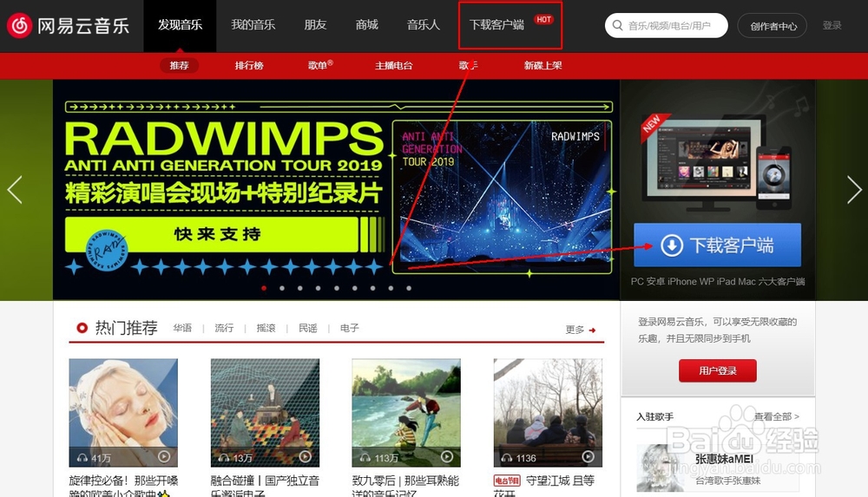Play the 113万 playlist via play icon
The height and width of the screenshot is (497, 868).
[447, 456]
